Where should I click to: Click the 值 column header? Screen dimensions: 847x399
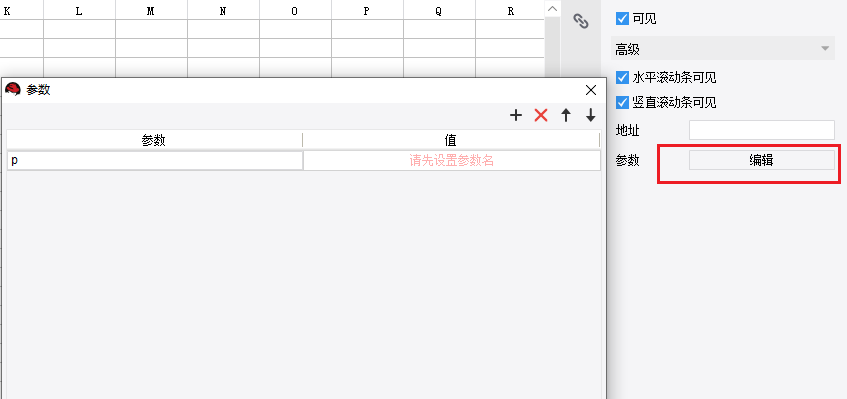tap(451, 140)
